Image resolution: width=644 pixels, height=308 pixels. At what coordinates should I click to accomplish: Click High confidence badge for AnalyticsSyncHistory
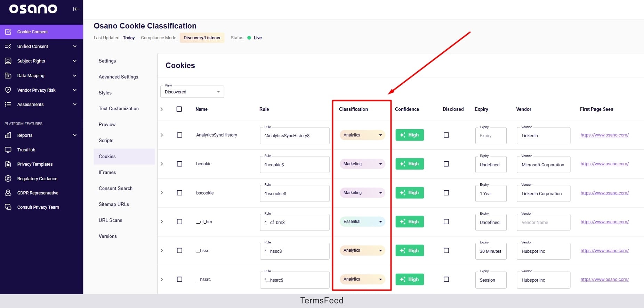click(x=410, y=135)
